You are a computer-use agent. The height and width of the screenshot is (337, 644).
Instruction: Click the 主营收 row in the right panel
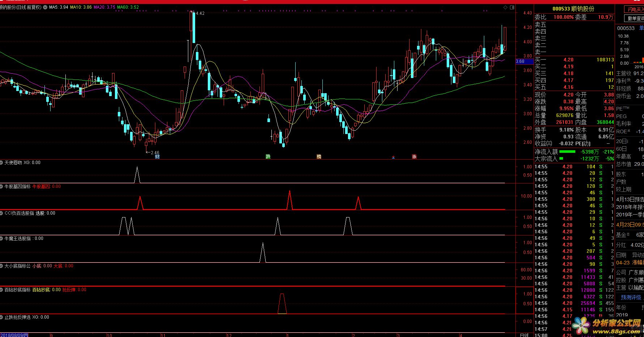[x=630, y=73]
